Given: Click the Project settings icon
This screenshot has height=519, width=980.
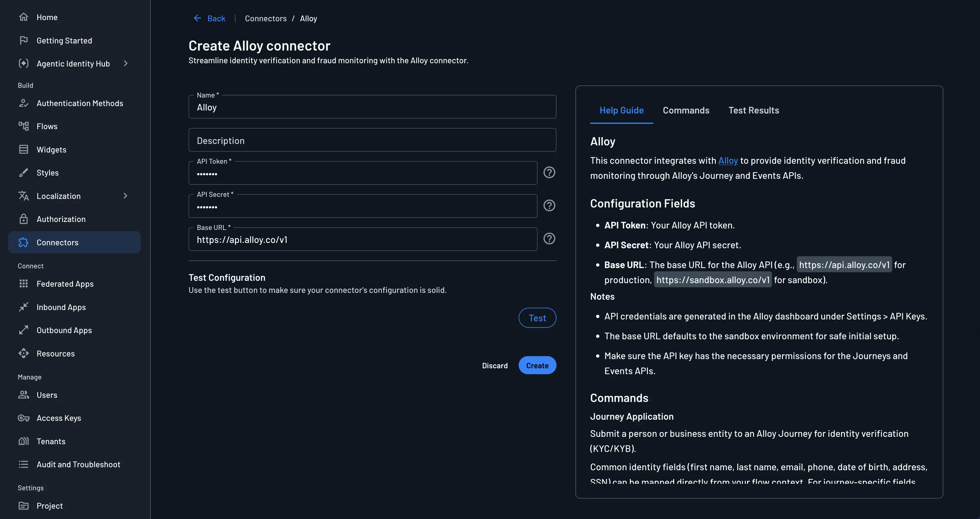Looking at the screenshot, I should click(24, 506).
